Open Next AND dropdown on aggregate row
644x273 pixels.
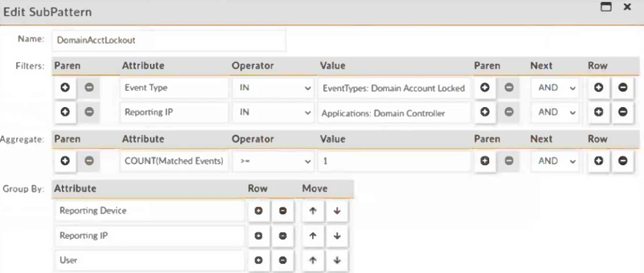coord(555,162)
